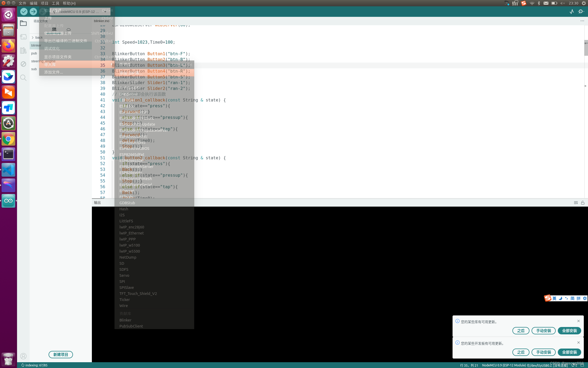Open the 文件 menu

pyautogui.click(x=22, y=3)
